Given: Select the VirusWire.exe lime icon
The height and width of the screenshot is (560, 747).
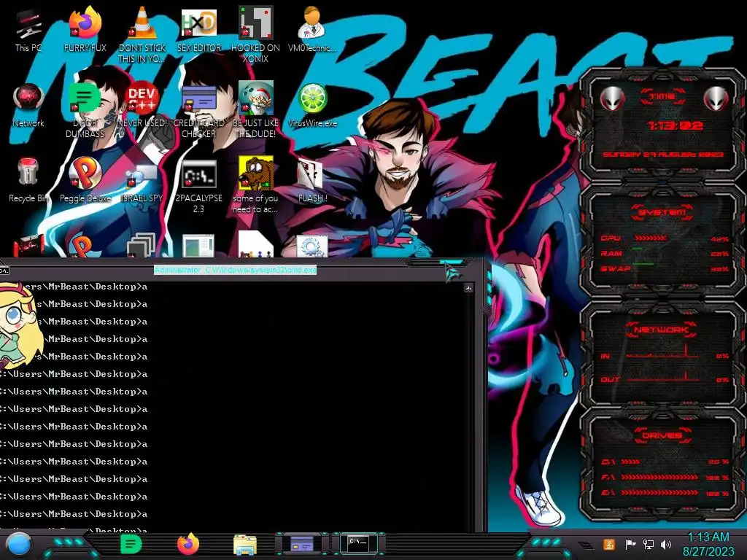Looking at the screenshot, I should [x=312, y=105].
